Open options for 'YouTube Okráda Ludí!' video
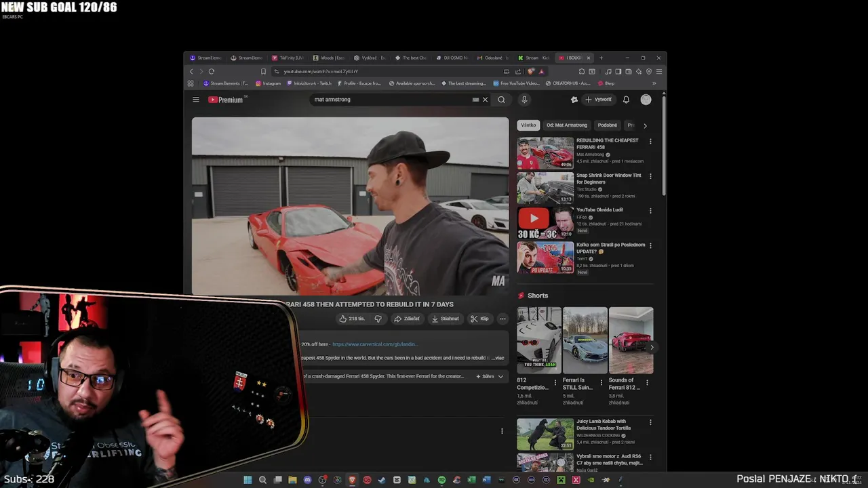This screenshot has width=868, height=488. [650, 211]
